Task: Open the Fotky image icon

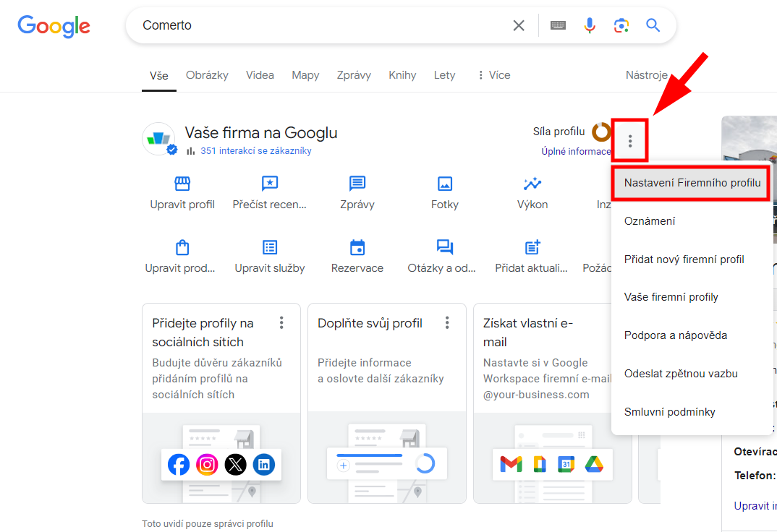Action: point(444,184)
